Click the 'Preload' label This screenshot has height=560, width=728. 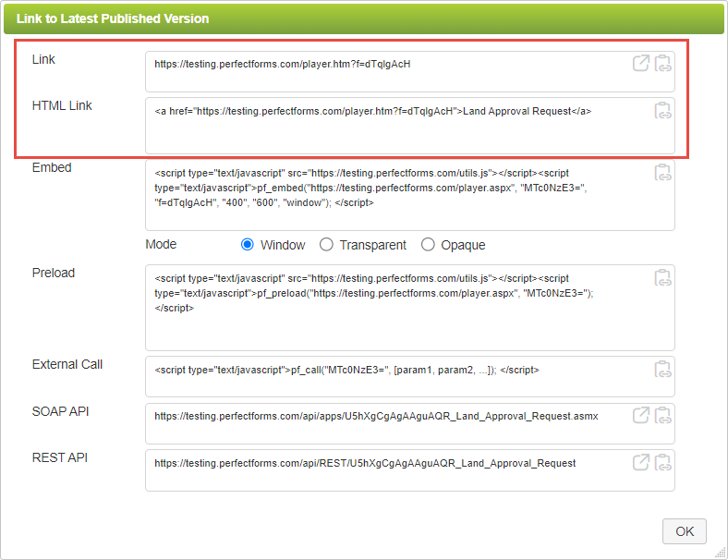point(53,273)
